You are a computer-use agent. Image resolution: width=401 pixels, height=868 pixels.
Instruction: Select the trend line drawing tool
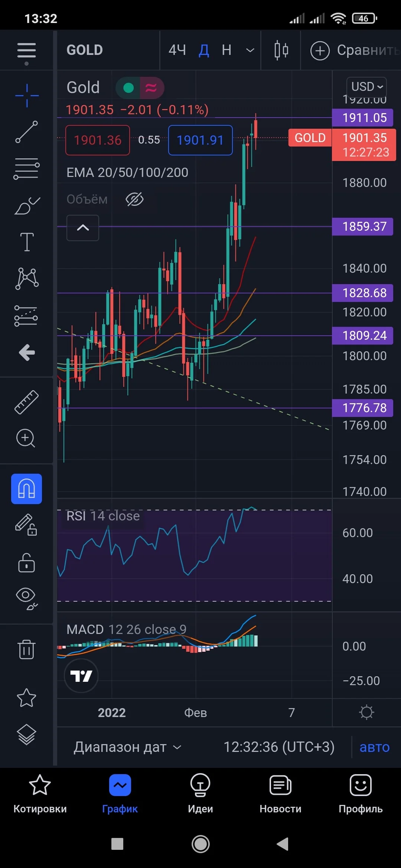pos(26,132)
